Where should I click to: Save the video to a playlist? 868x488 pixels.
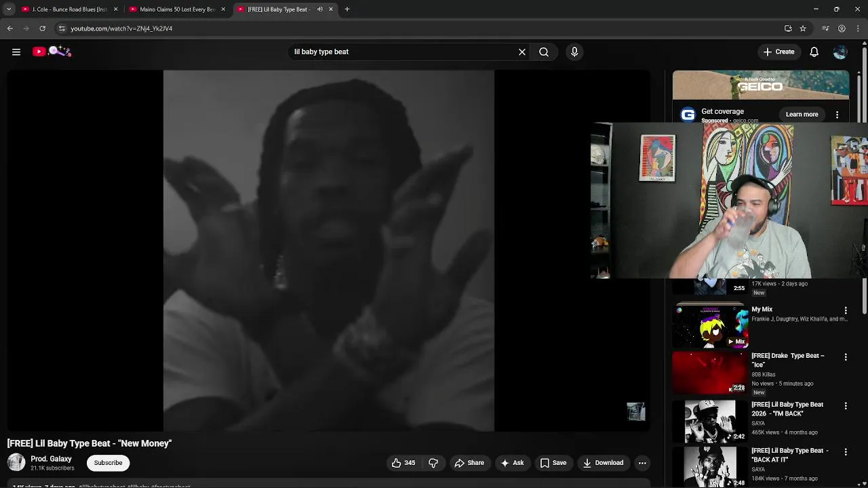click(x=553, y=463)
